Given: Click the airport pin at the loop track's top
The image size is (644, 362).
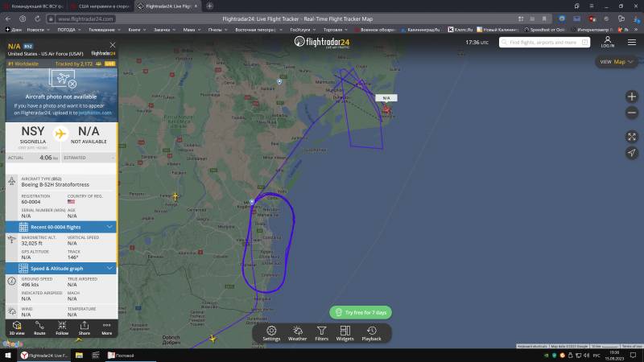Looking at the screenshot, I should (252, 202).
